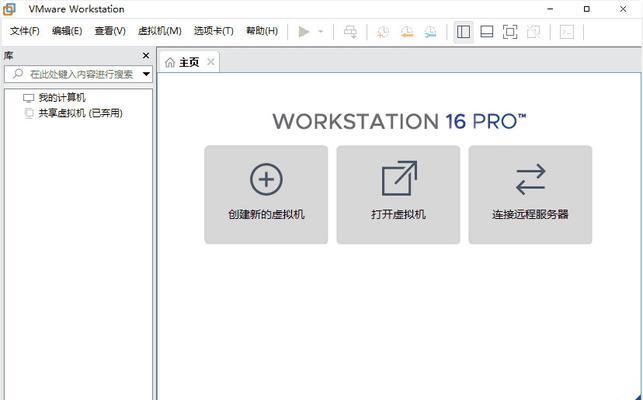Toggle the thumbnail bar view icon
Viewport: 643px width, 400px height.
point(487,32)
